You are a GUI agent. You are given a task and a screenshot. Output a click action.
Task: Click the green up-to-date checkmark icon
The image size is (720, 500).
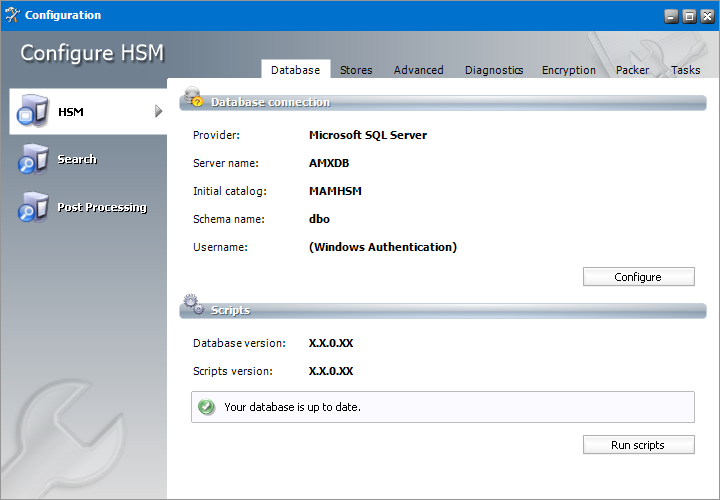pyautogui.click(x=207, y=407)
